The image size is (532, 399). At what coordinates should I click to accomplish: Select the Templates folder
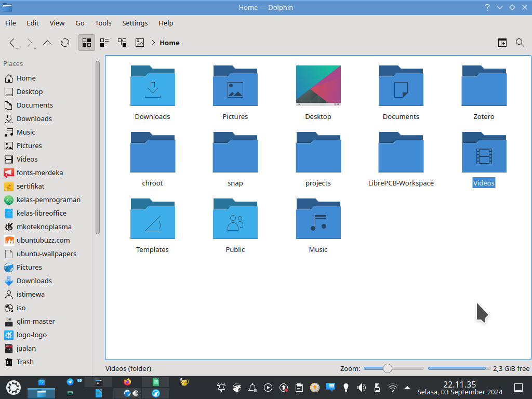pyautogui.click(x=153, y=219)
